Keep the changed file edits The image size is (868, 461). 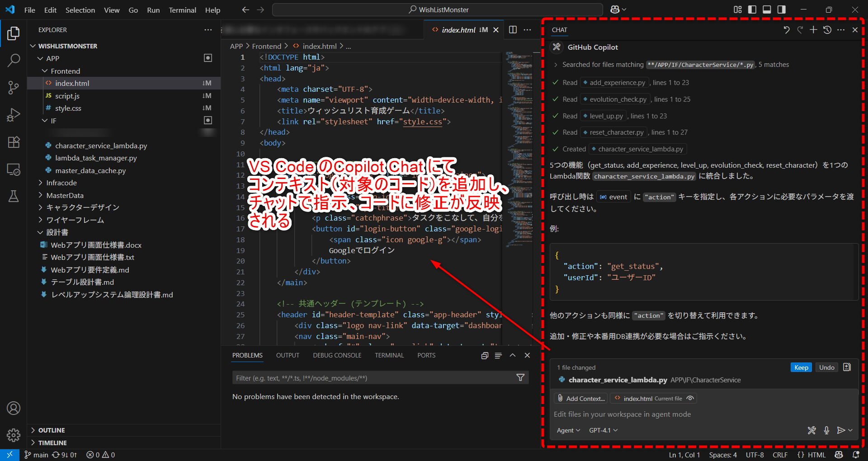tap(801, 367)
